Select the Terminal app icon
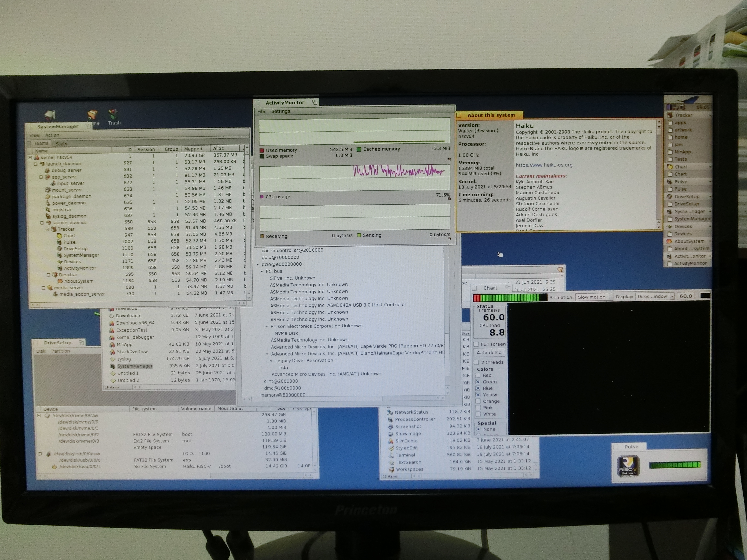 (391, 455)
